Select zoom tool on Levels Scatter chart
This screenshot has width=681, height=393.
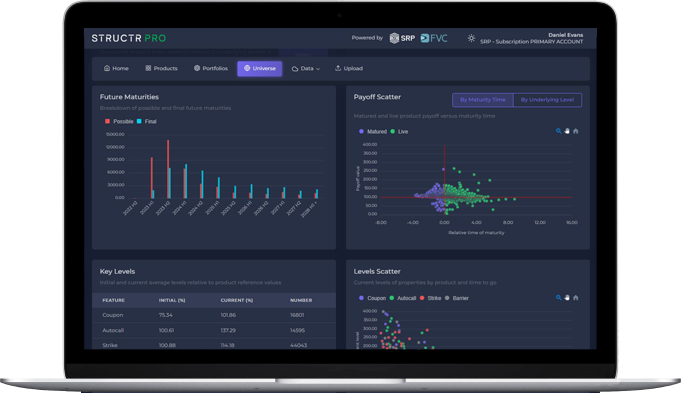tap(559, 298)
